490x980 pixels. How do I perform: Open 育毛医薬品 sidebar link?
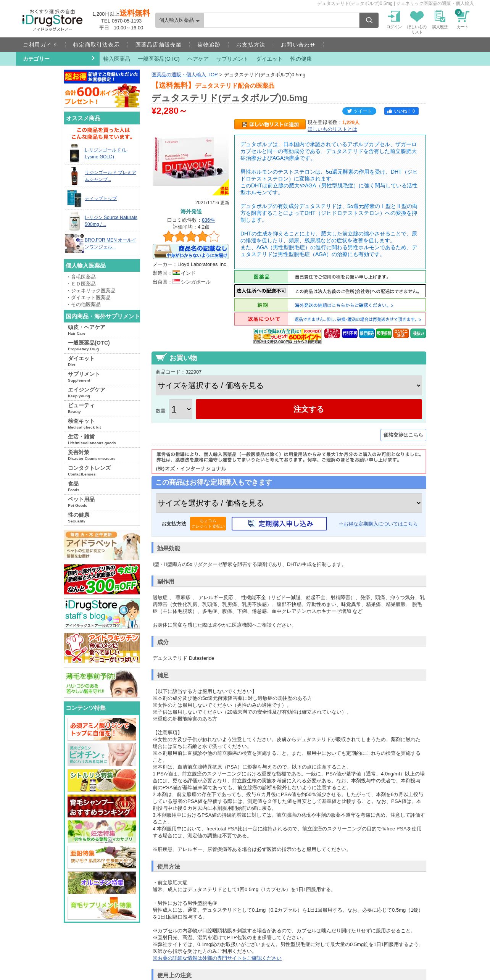coord(83,277)
